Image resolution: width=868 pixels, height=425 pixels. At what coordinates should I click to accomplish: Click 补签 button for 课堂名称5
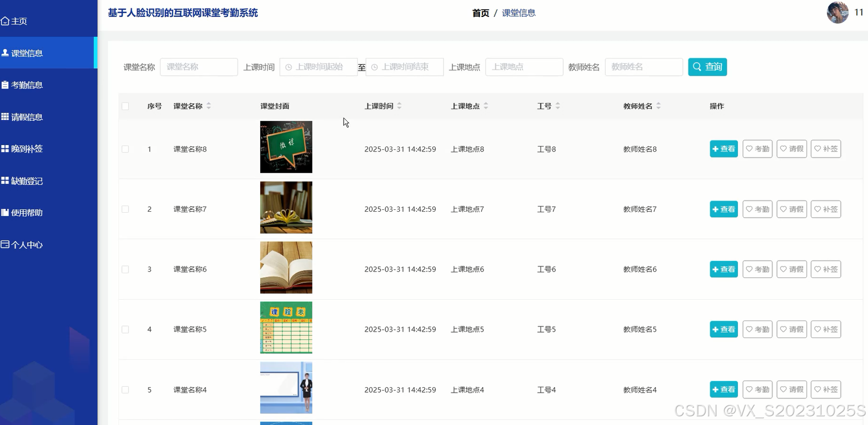[x=826, y=329]
